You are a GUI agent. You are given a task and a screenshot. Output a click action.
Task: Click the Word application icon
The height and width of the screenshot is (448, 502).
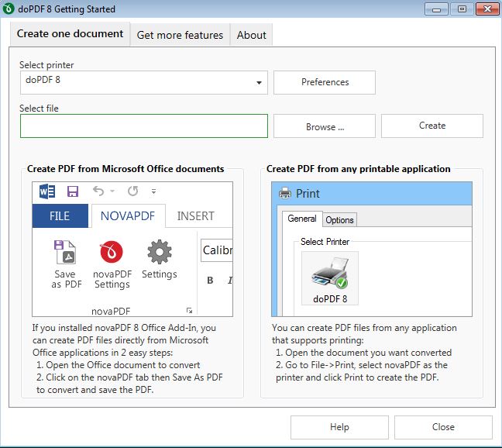tap(47, 191)
